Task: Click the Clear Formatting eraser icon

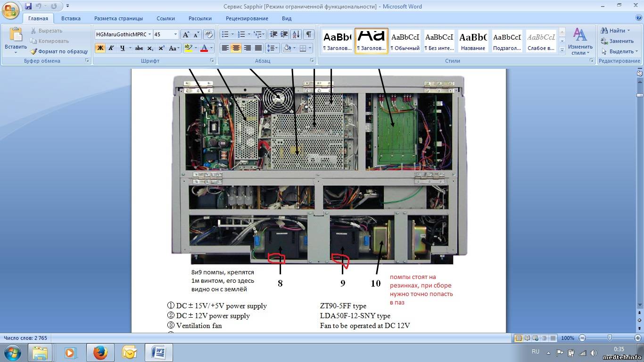Action: click(208, 34)
